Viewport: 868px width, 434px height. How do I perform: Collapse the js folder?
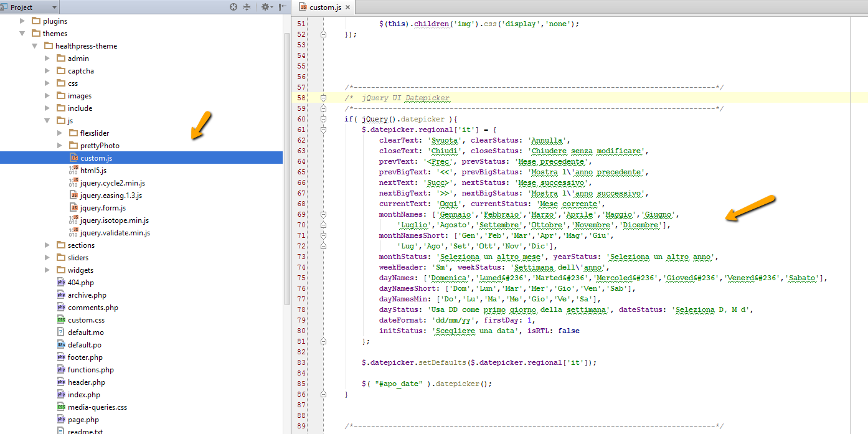[x=47, y=121]
